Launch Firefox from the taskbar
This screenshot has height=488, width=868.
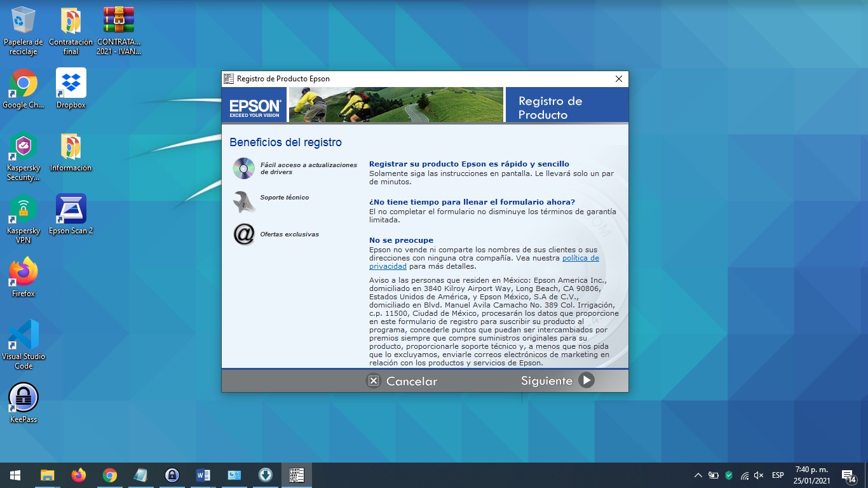78,475
